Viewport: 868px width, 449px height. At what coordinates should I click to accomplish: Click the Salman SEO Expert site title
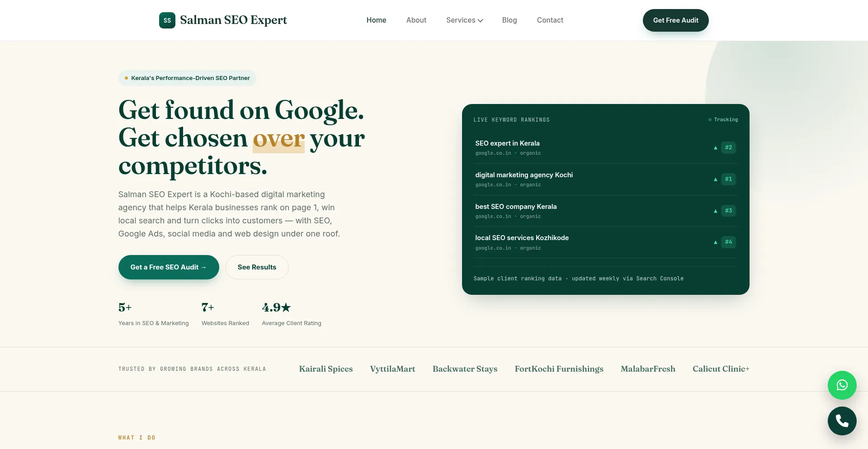(233, 20)
